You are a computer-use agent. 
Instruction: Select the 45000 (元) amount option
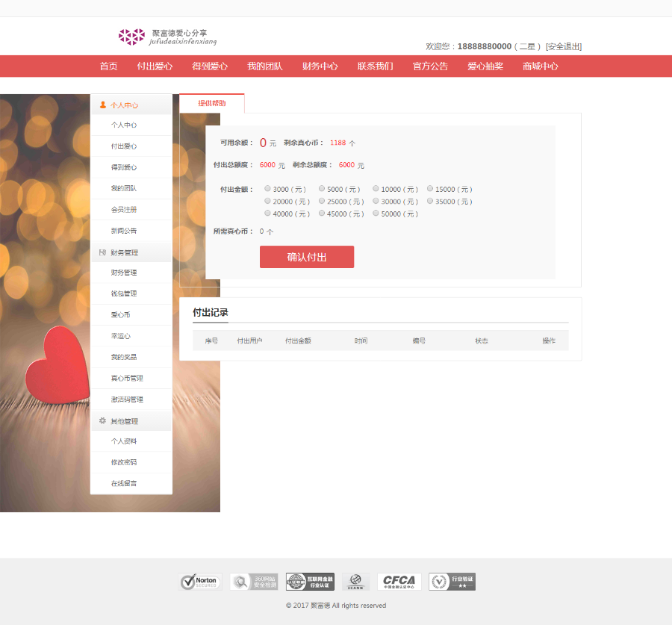(321, 213)
